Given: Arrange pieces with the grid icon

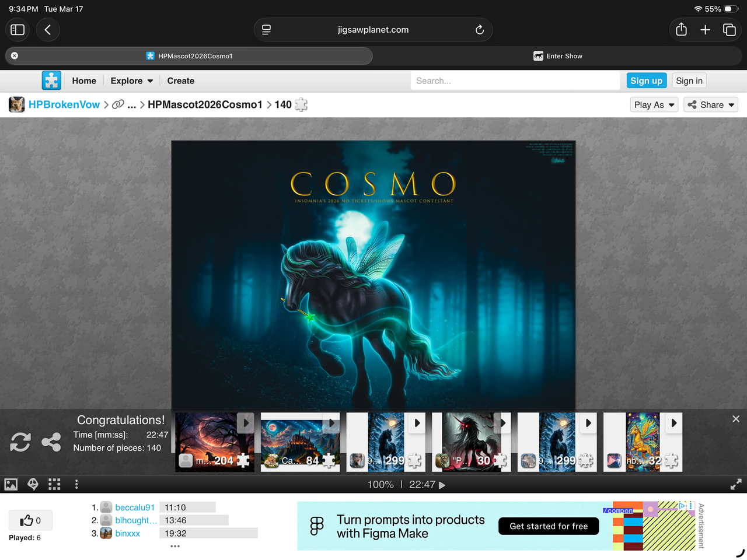Looking at the screenshot, I should click(x=54, y=484).
